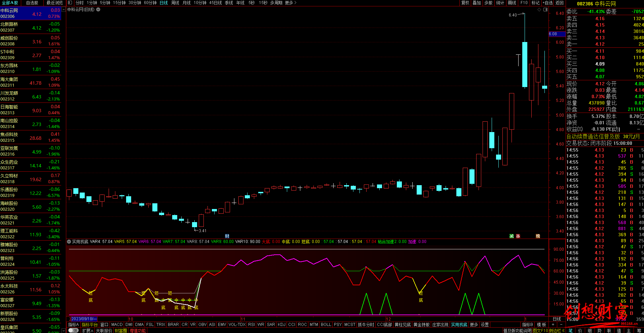The height and width of the screenshot is (333, 644).
Task: Activate the 画线 drawing tool
Action: (x=512, y=3)
